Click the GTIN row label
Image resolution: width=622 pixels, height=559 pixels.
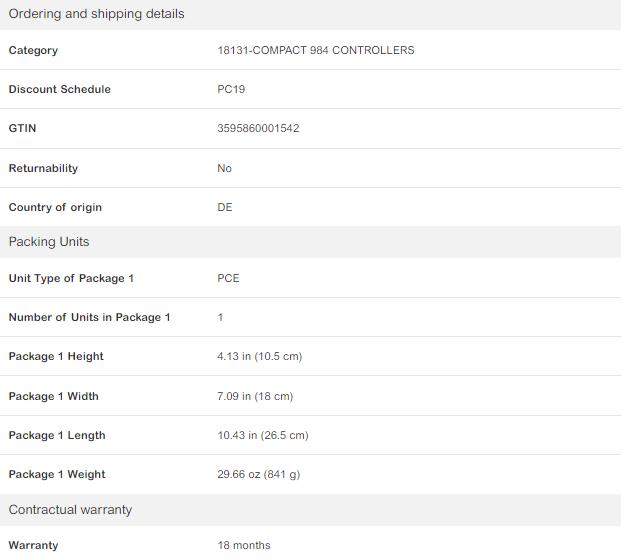(x=22, y=129)
